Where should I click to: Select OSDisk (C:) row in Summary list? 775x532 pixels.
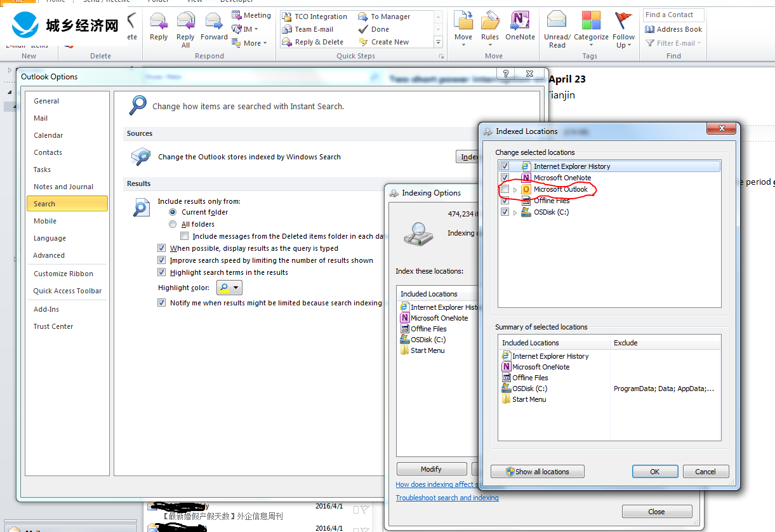[609, 389]
